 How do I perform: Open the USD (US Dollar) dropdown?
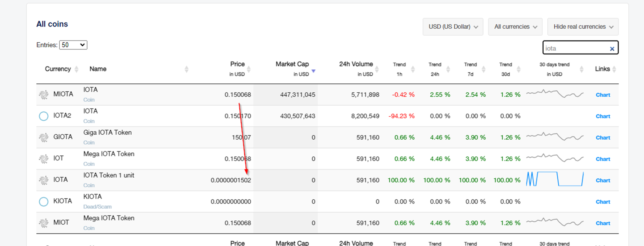[x=453, y=27]
